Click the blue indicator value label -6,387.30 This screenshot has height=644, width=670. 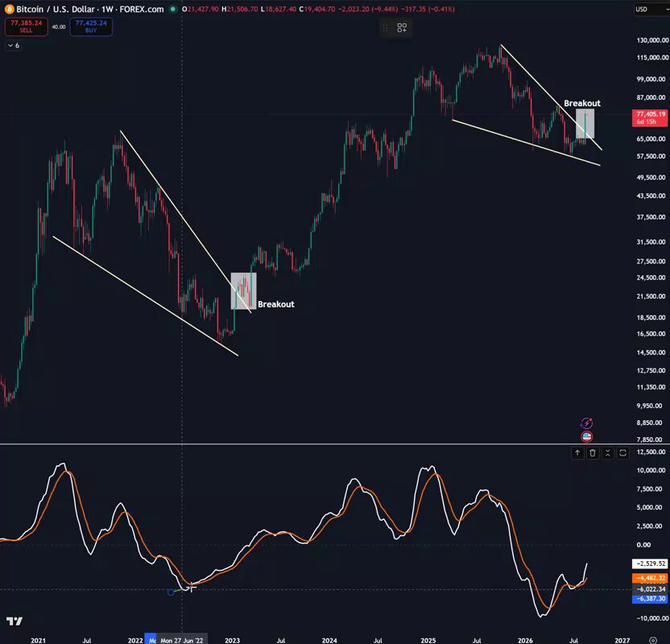click(650, 599)
